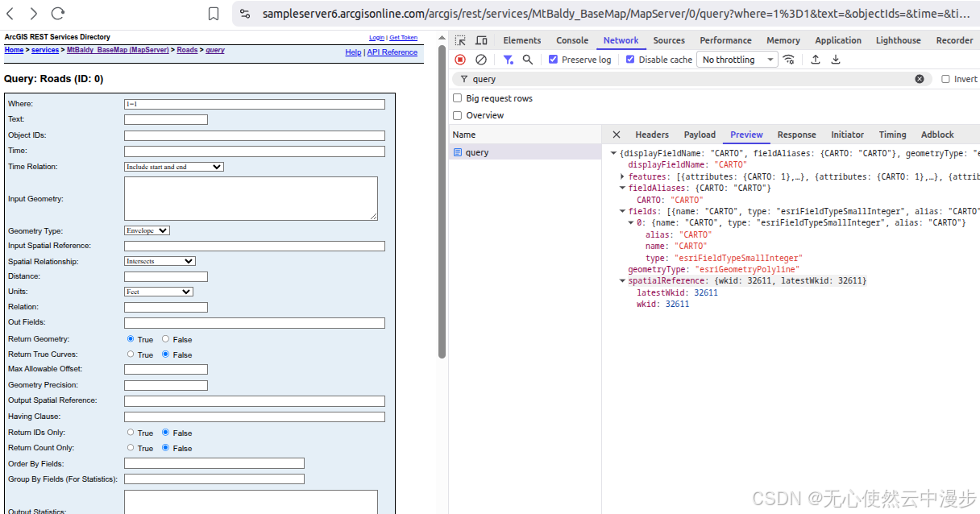Open the Spatial Relationship Intersects dropdown
Image resolution: width=980 pixels, height=514 pixels.
160,261
